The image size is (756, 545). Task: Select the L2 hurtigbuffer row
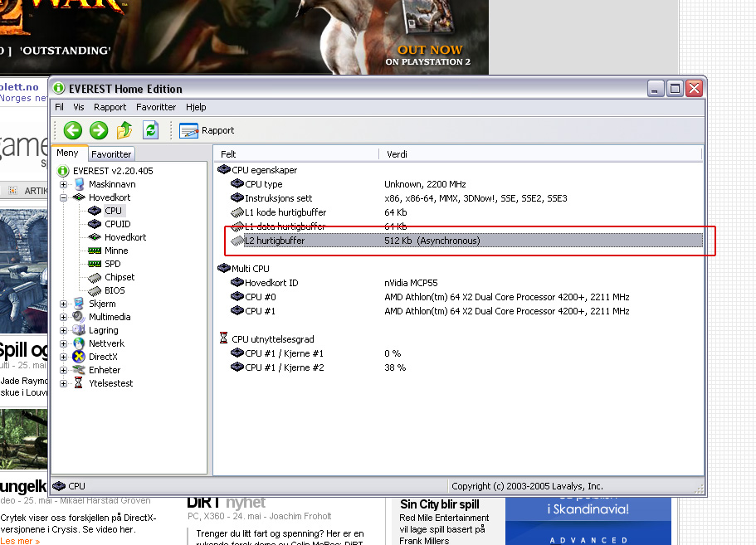pos(466,241)
